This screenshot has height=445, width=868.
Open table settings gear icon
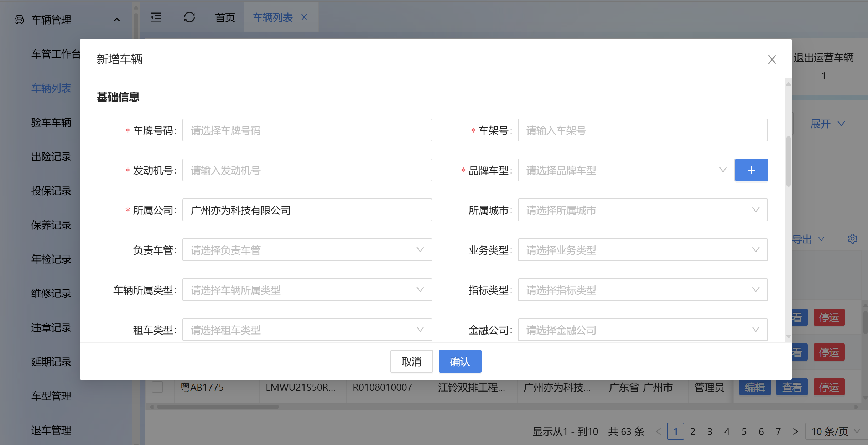tap(852, 239)
